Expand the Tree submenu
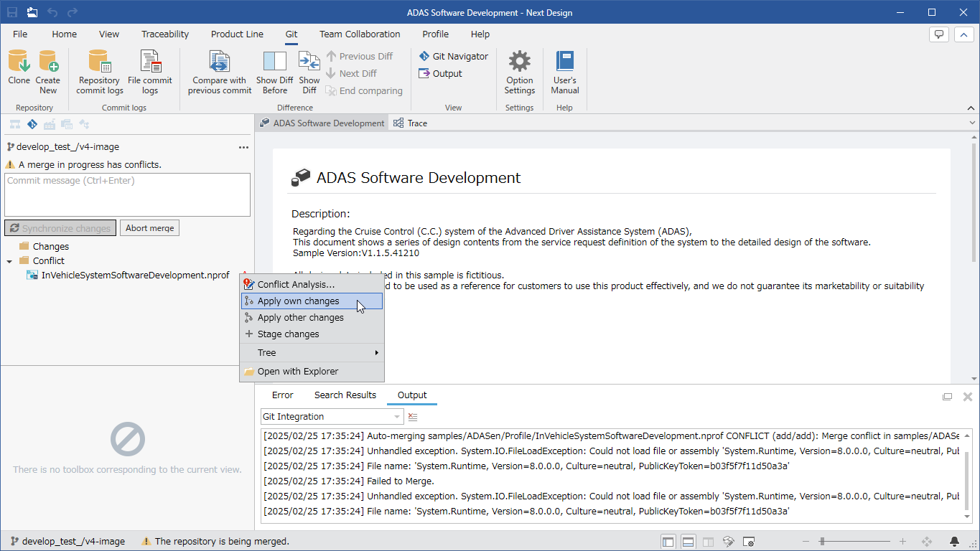This screenshot has height=551, width=980. point(312,353)
